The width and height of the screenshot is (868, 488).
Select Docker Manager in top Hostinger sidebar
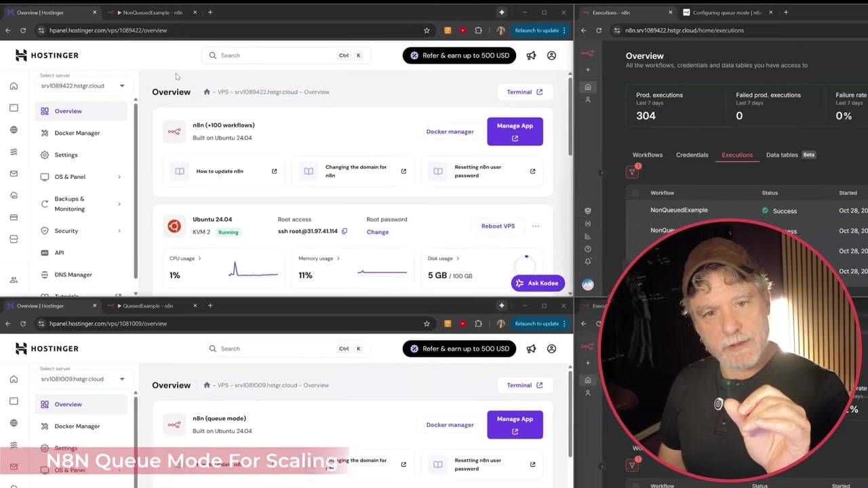click(81, 133)
